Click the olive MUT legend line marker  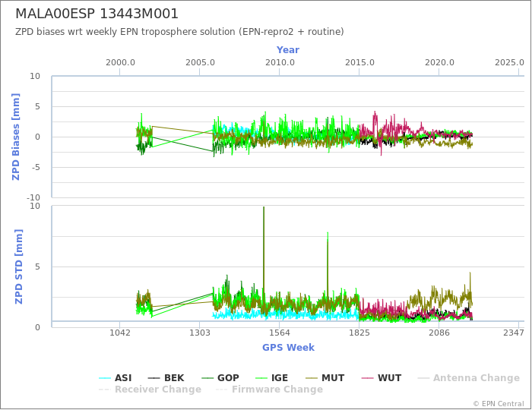311,378
